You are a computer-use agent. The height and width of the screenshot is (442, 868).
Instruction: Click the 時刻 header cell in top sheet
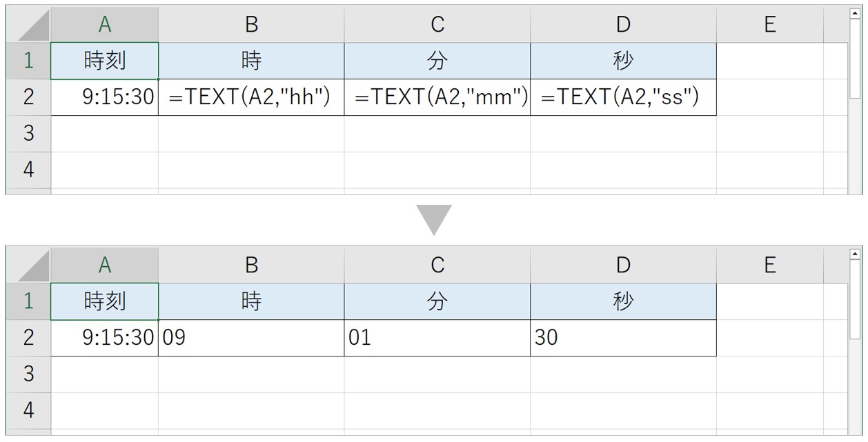click(x=105, y=61)
